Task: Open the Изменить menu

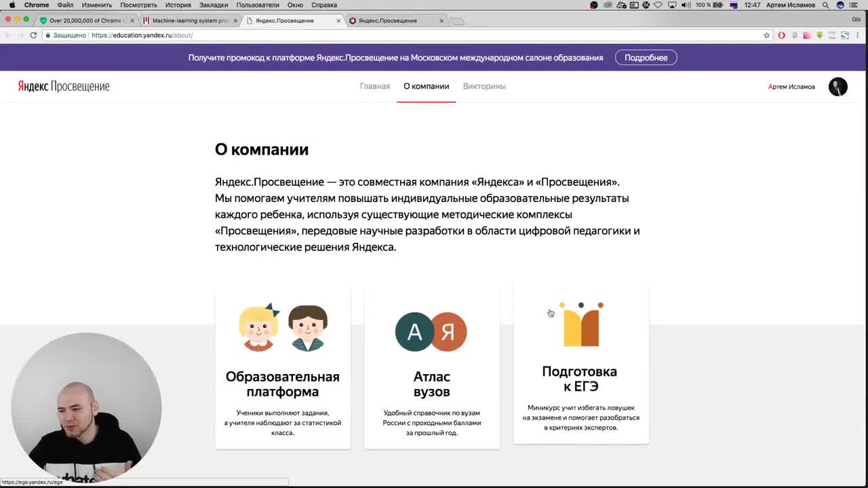Action: tap(96, 5)
